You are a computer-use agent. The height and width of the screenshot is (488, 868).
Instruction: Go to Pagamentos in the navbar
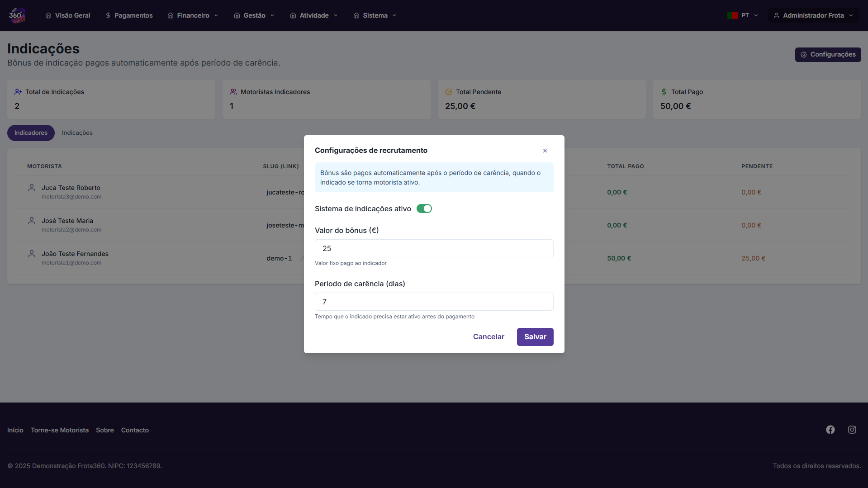(x=129, y=15)
